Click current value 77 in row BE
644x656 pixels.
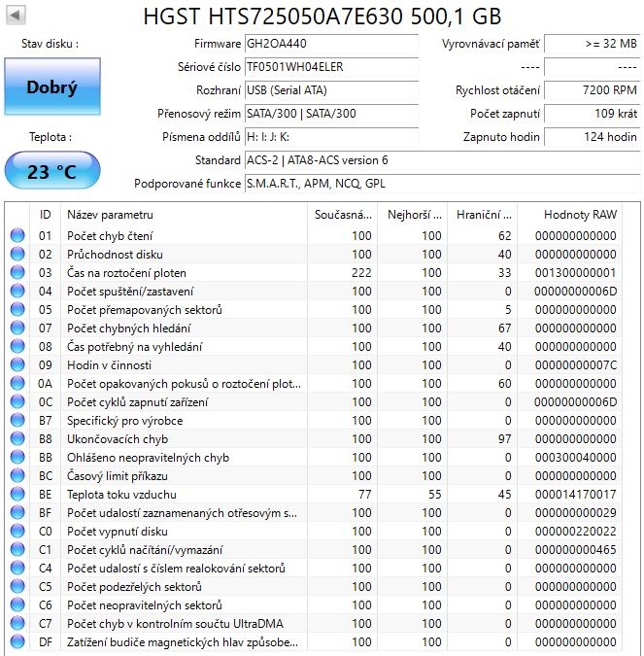[x=364, y=495]
